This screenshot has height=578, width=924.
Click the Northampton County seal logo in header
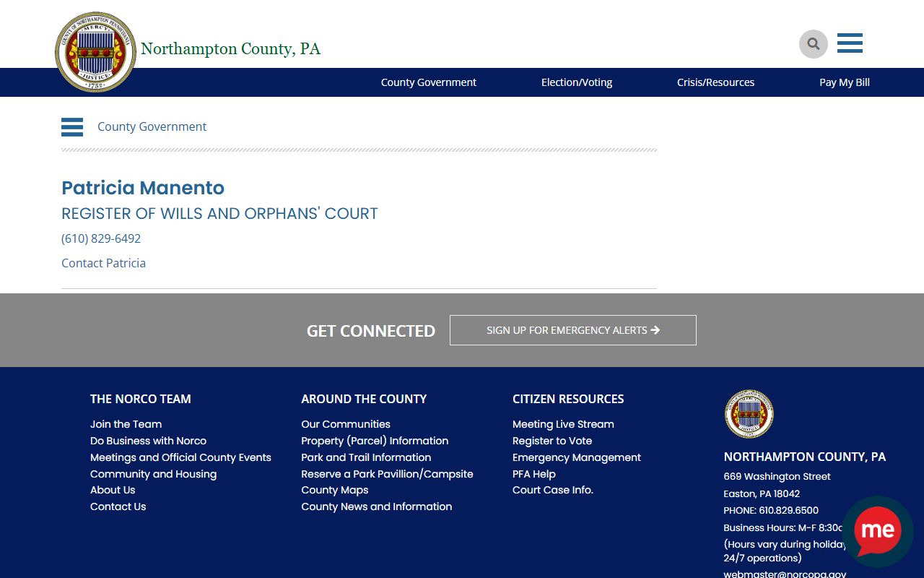(95, 52)
